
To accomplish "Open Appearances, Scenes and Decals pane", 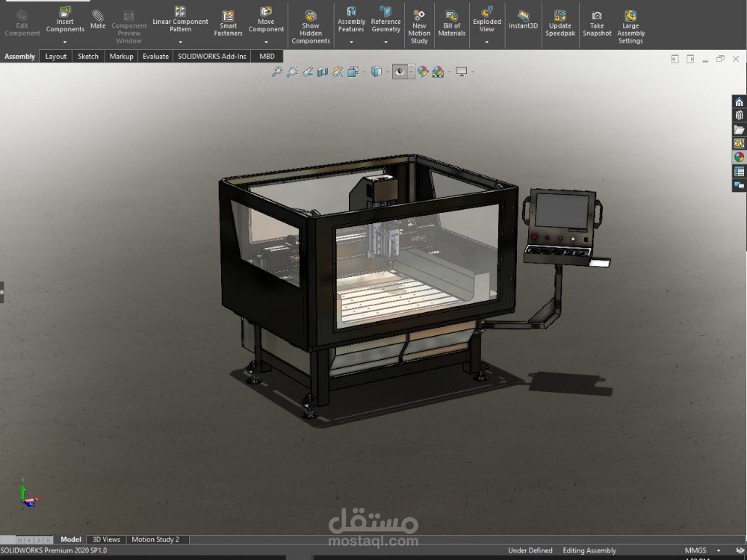I will 739,157.
